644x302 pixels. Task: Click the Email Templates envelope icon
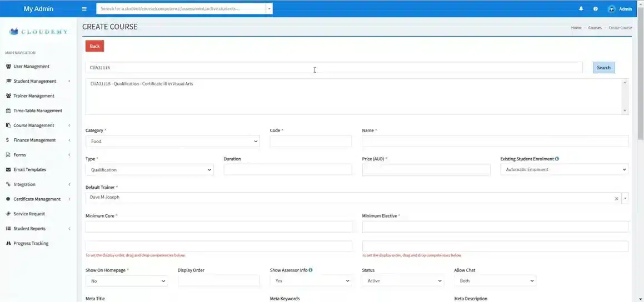point(8,170)
